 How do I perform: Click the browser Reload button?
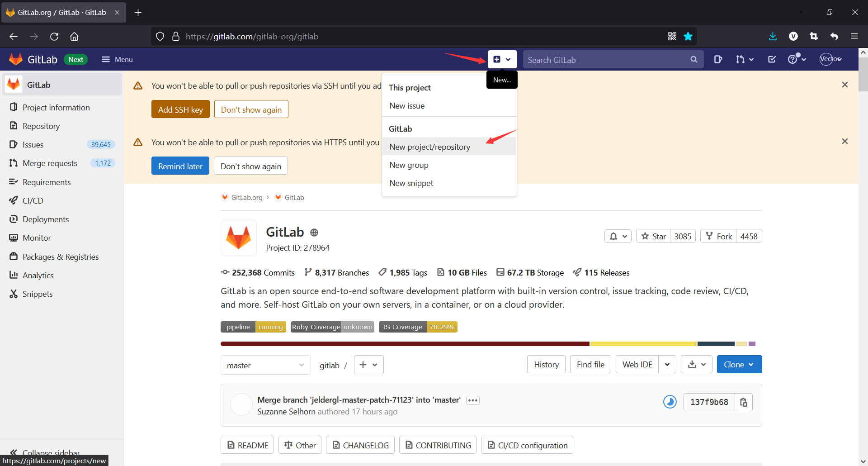54,37
